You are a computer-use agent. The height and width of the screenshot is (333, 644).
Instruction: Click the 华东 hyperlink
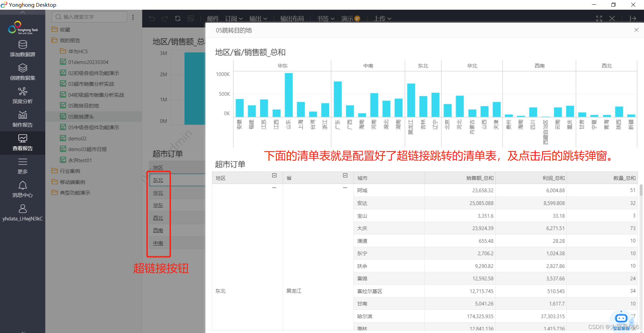pyautogui.click(x=158, y=205)
